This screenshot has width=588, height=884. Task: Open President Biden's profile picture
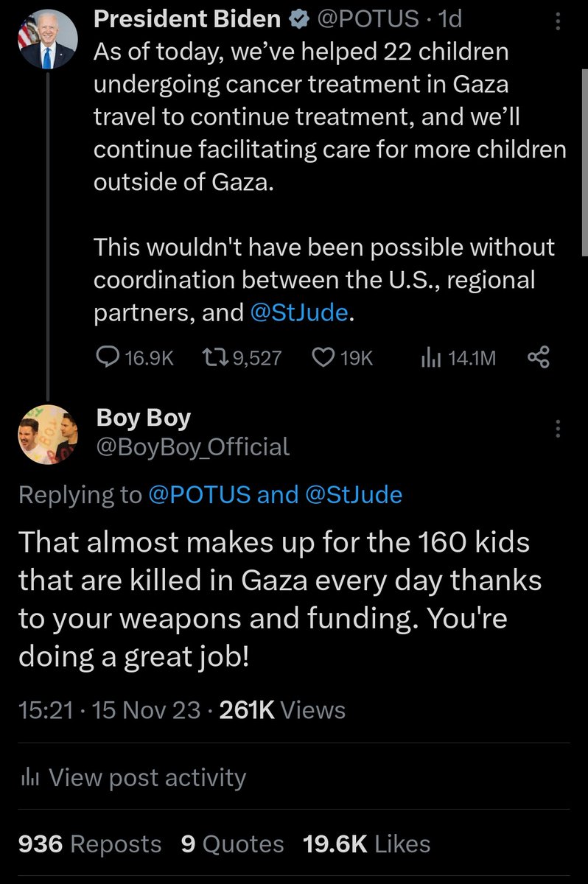(x=48, y=41)
